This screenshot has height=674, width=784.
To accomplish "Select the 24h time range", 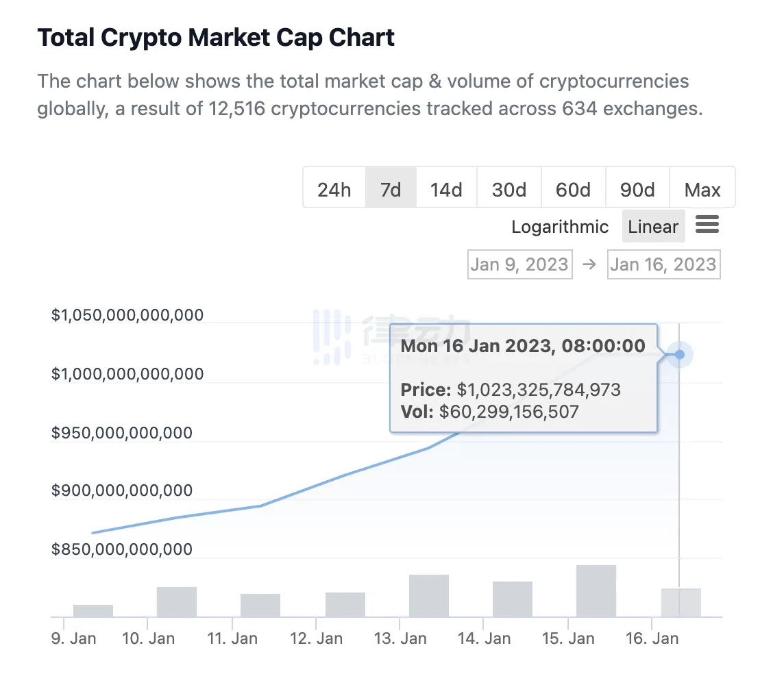I will pyautogui.click(x=334, y=189).
